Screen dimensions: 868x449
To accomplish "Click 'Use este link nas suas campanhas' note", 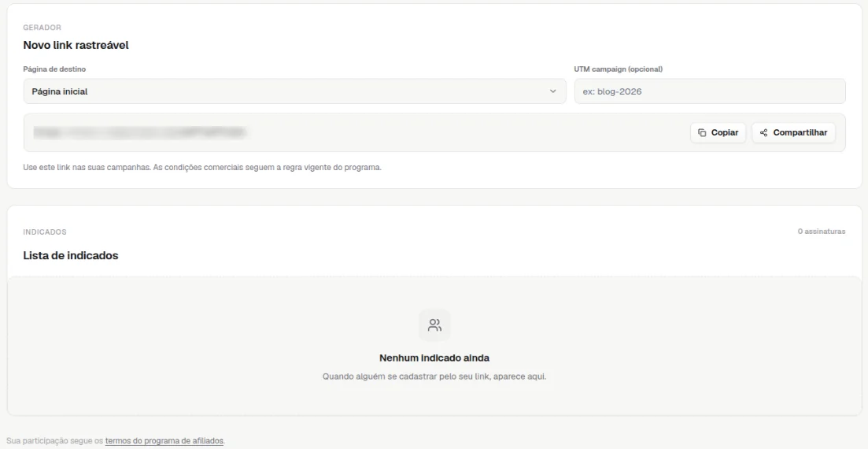I will 202,168.
